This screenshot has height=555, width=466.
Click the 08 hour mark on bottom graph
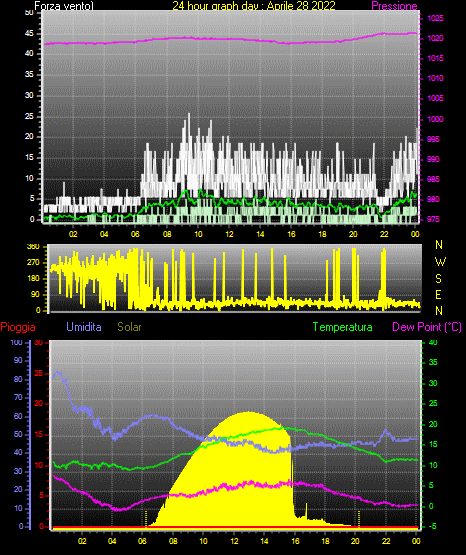coord(173,541)
